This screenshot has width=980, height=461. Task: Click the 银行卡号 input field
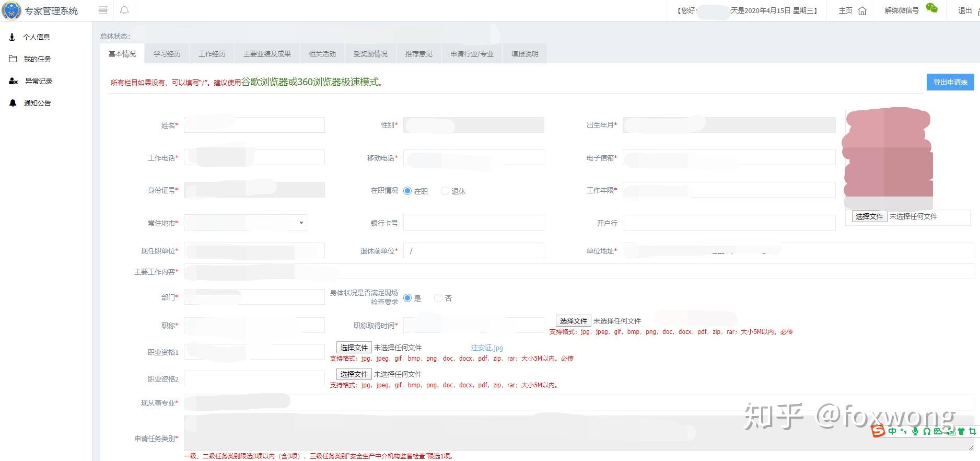click(474, 223)
